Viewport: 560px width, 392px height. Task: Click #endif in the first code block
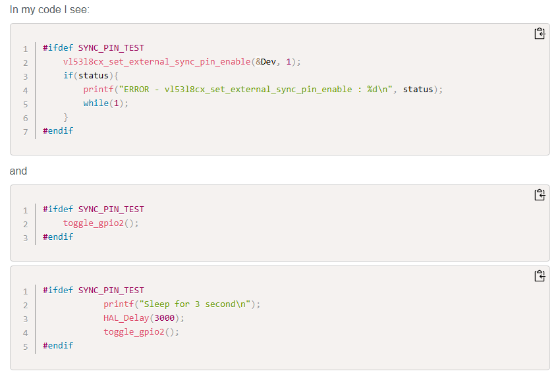coord(58,131)
